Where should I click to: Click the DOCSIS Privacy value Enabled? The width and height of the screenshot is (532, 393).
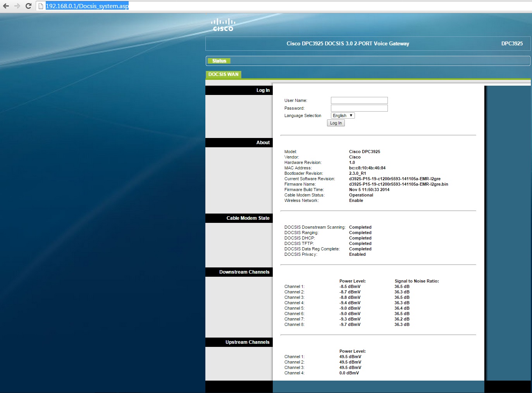point(357,254)
